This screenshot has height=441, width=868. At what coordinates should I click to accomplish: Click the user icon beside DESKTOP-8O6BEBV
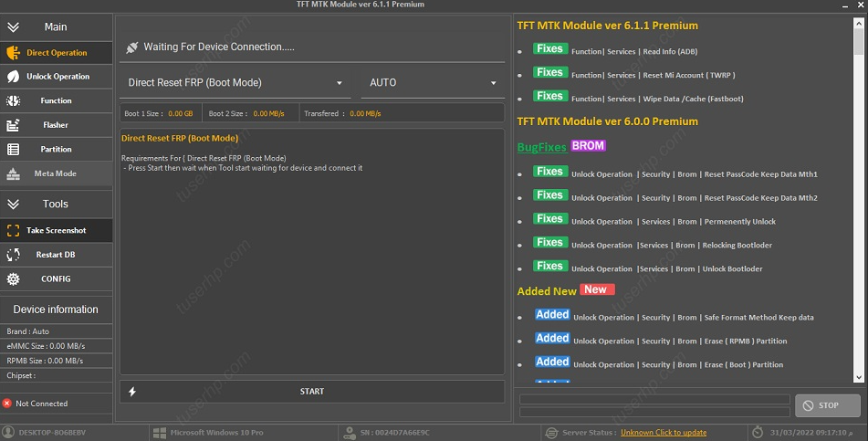[x=7, y=432]
